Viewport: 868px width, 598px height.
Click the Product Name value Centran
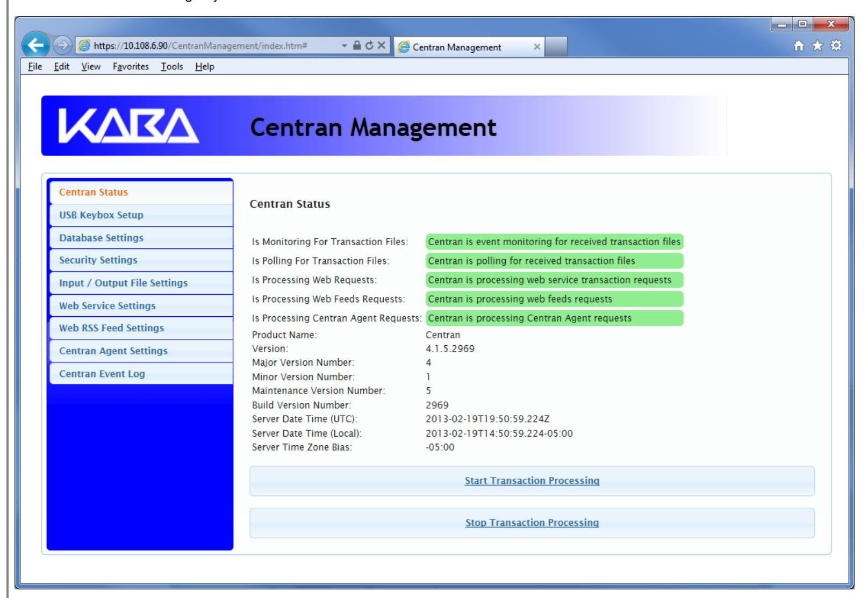coord(443,335)
